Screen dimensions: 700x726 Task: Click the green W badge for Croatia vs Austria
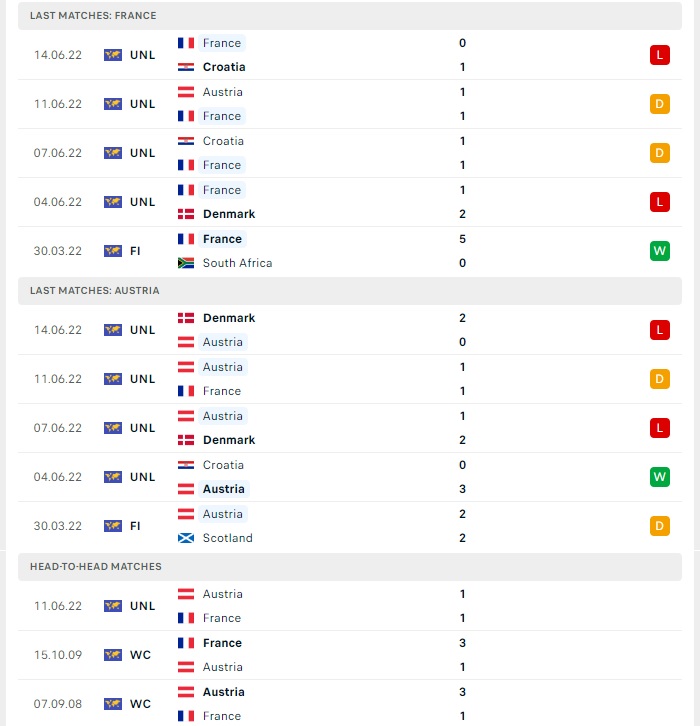659,477
